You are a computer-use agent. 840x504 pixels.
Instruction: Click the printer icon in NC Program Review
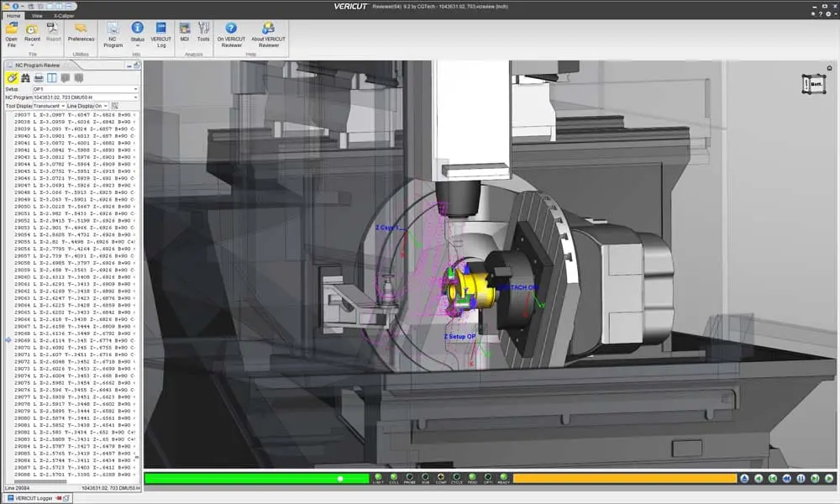(x=39, y=78)
